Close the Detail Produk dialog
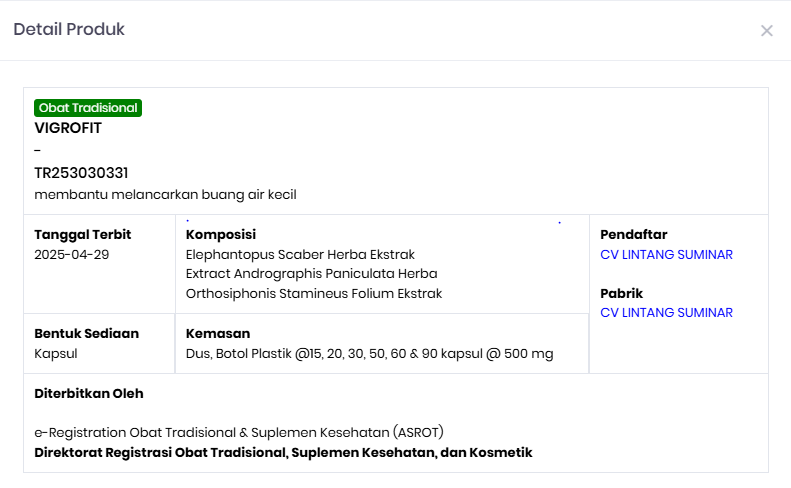Screen dimensions: 791x488 (767, 31)
